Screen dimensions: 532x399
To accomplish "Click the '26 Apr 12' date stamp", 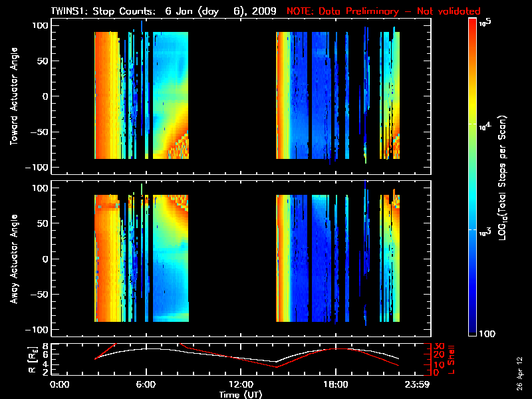I will (520, 367).
